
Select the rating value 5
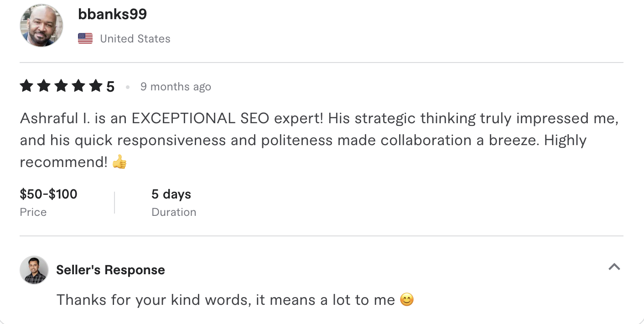click(x=111, y=86)
